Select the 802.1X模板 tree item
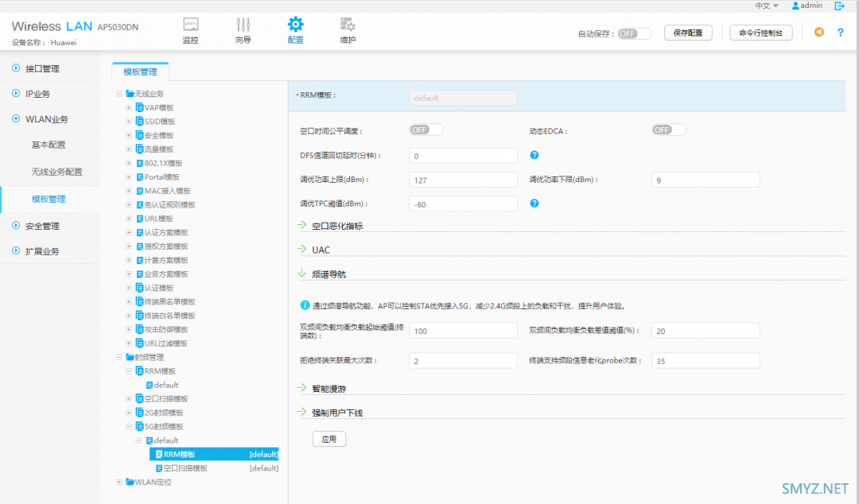 click(x=163, y=163)
